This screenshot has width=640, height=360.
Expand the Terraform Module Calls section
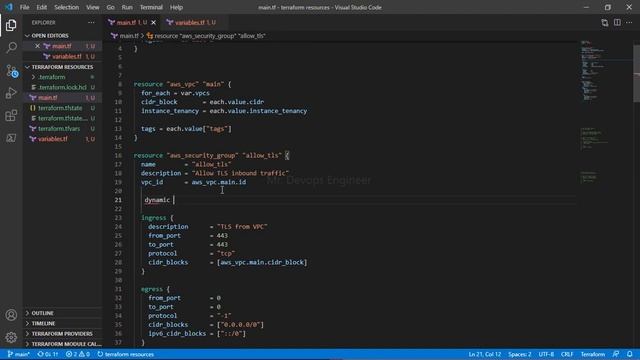pos(66,344)
